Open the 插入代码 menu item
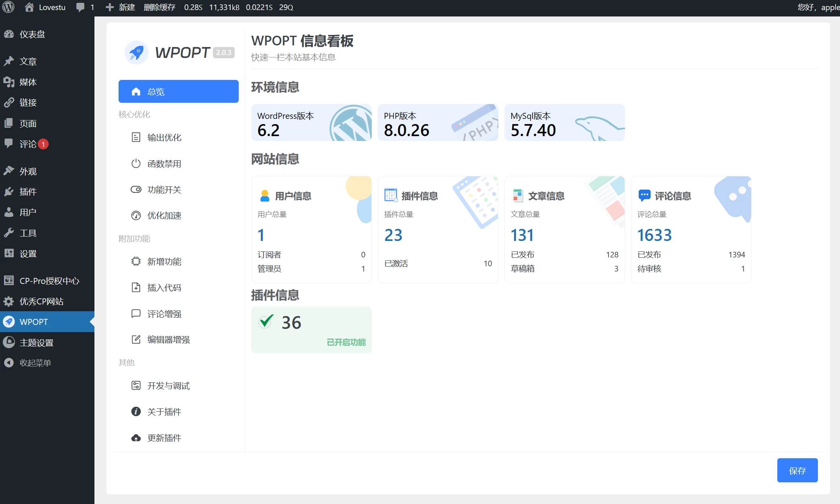The image size is (840, 504). pyautogui.click(x=178, y=288)
